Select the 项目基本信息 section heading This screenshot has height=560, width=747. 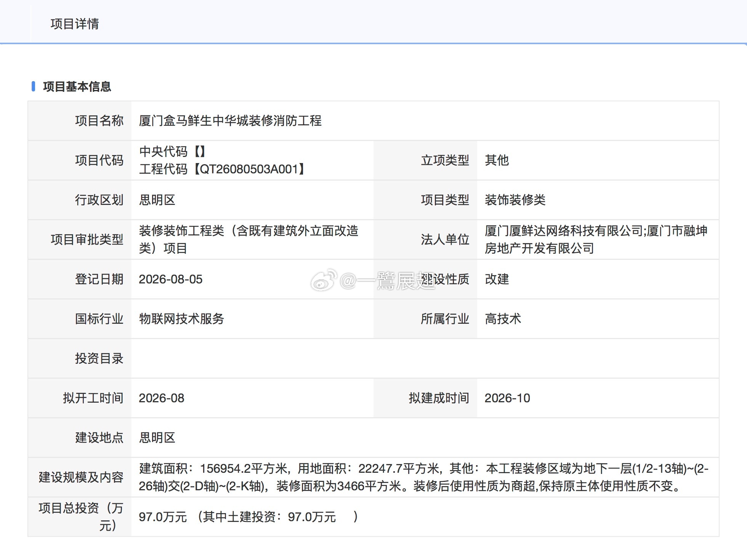pyautogui.click(x=77, y=86)
